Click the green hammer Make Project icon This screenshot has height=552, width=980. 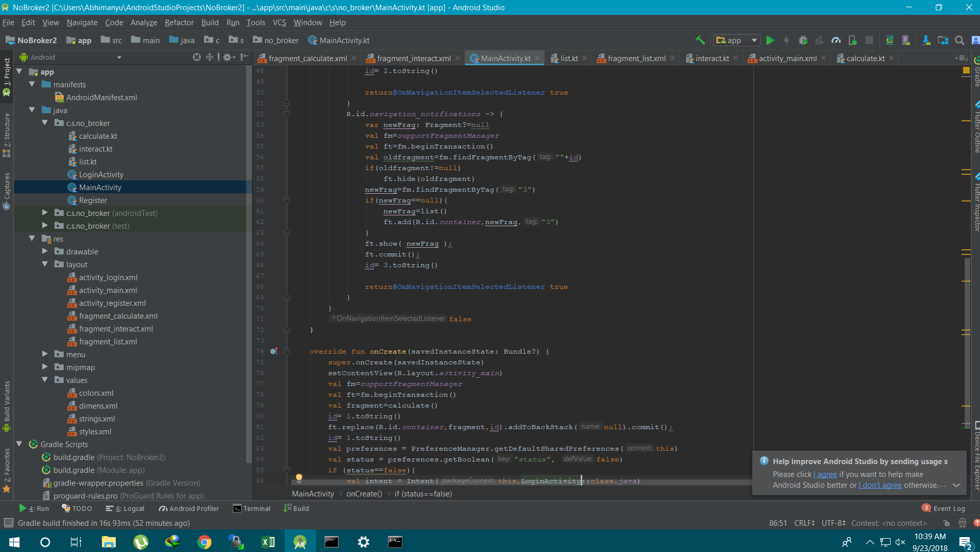pos(700,40)
